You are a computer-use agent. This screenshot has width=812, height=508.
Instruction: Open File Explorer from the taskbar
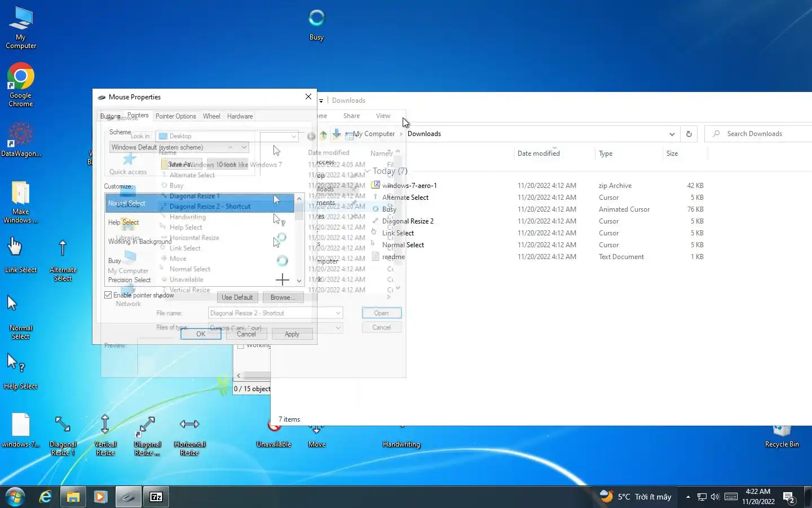tap(73, 497)
